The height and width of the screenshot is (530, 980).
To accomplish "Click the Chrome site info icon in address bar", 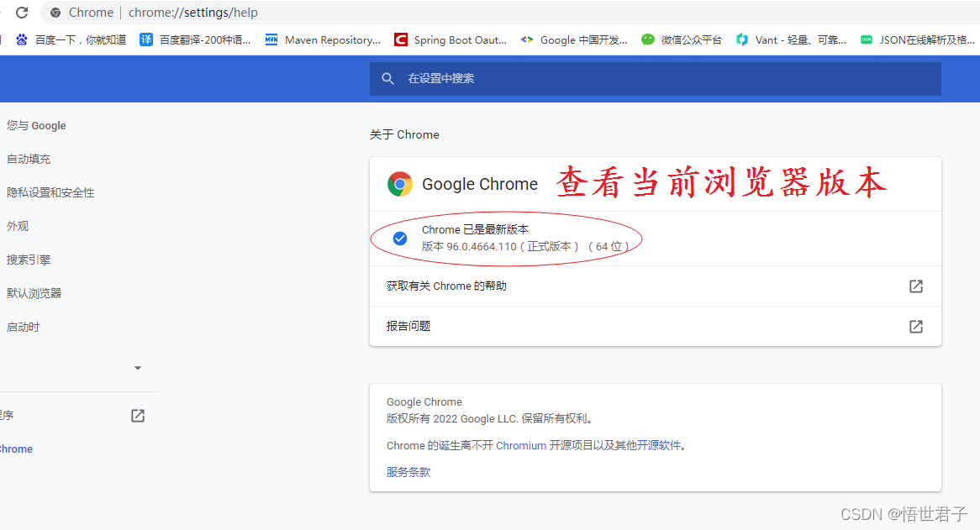I will point(55,13).
